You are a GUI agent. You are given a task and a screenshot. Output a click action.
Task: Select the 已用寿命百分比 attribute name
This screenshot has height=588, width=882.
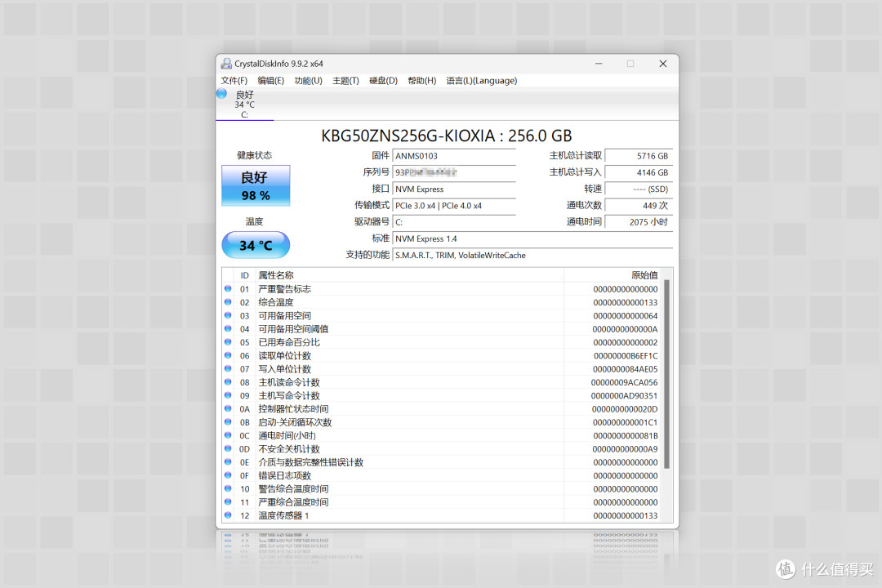(x=289, y=342)
